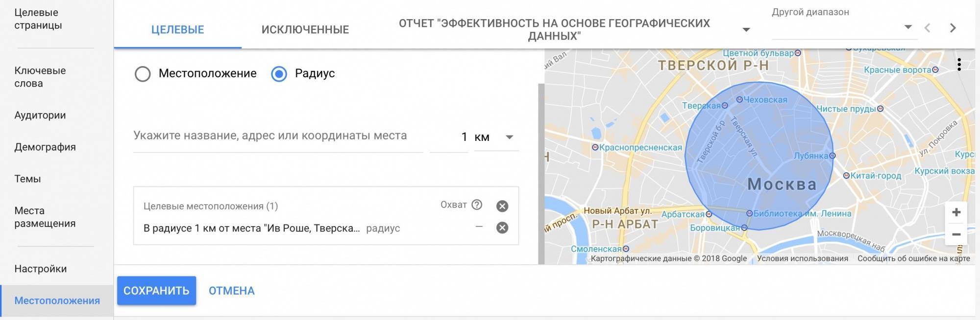Open the км distance unit dropdown

[496, 137]
